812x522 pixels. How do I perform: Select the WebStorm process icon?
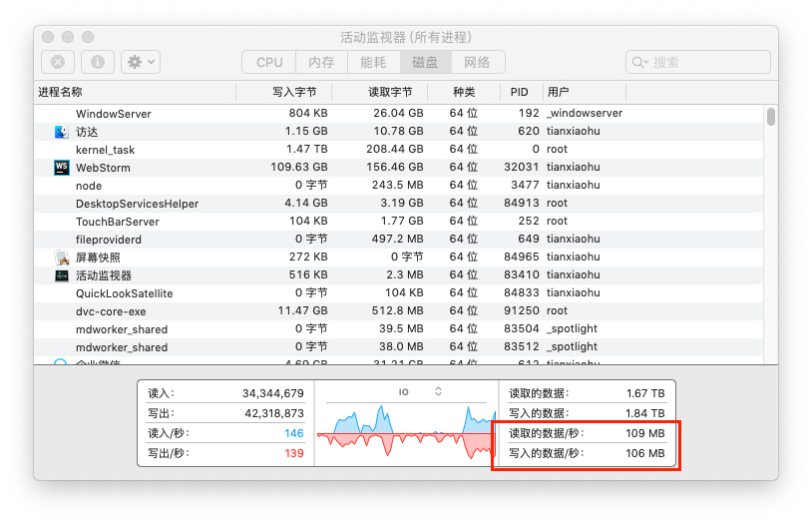click(61, 168)
